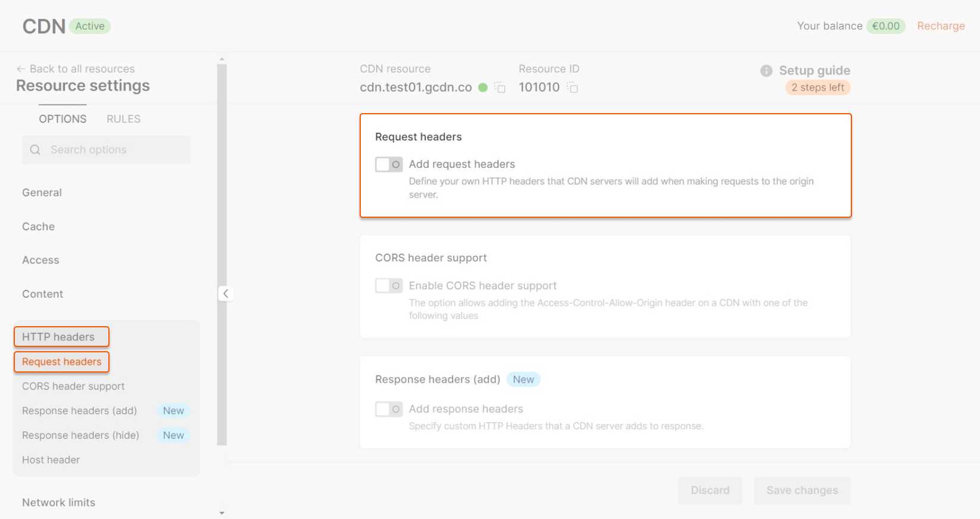Open the Recharge balance link
This screenshot has height=519, width=980.
941,26
